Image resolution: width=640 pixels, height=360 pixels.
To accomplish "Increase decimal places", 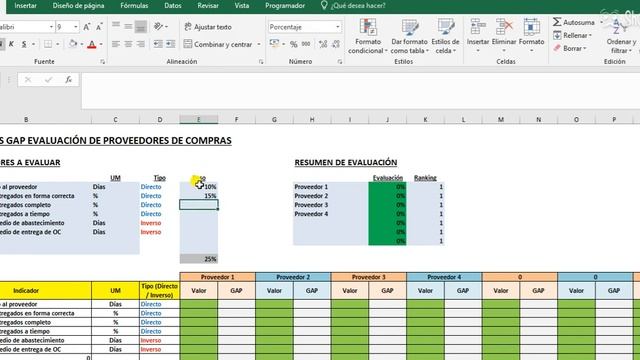I will point(323,44).
